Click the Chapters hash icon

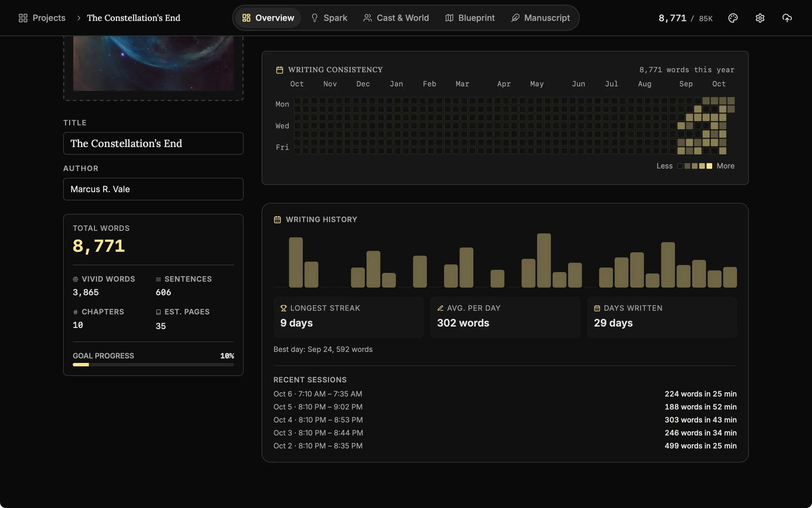(x=76, y=312)
